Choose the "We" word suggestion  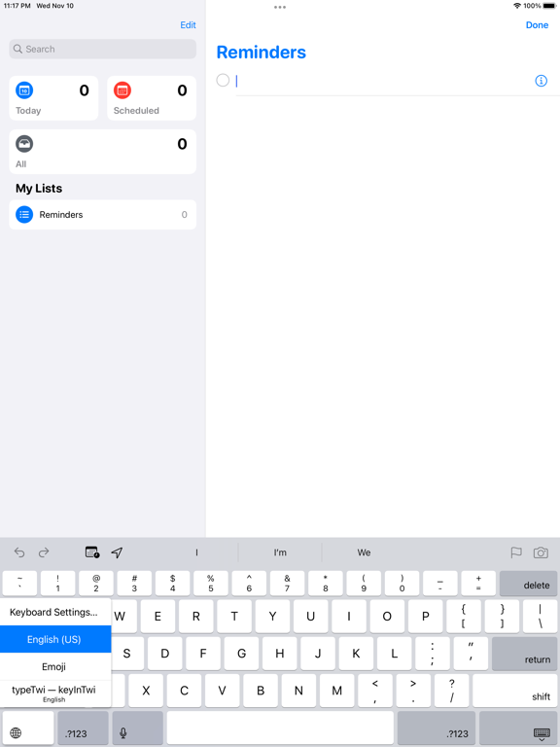(365, 552)
